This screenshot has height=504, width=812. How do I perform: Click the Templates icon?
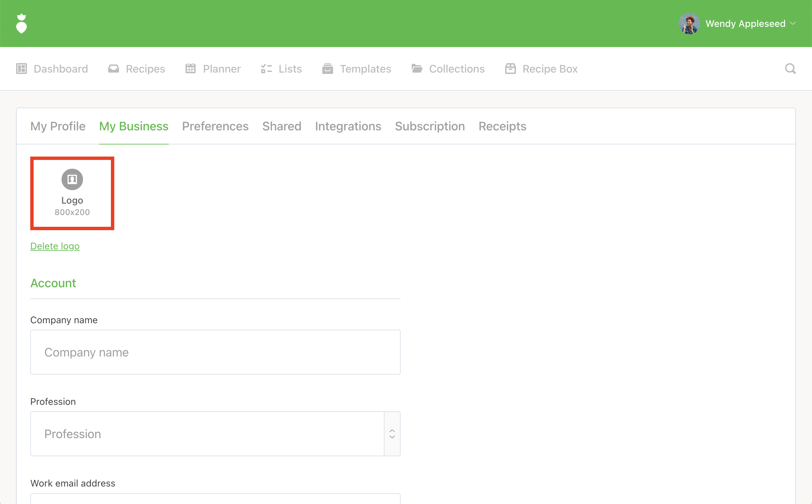point(327,69)
